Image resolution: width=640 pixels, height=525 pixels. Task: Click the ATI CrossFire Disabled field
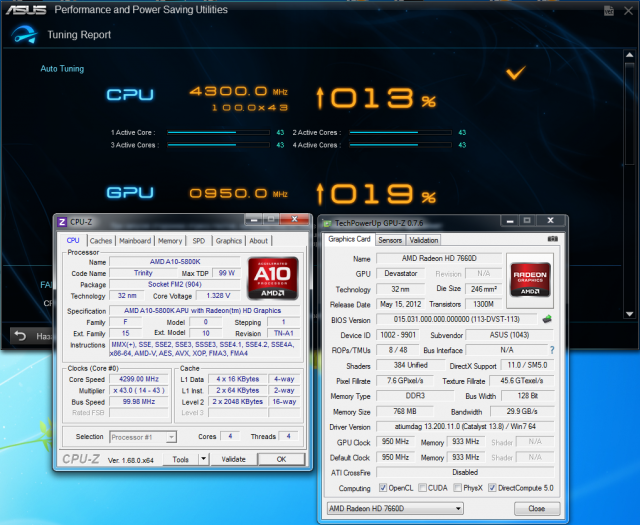(465, 472)
